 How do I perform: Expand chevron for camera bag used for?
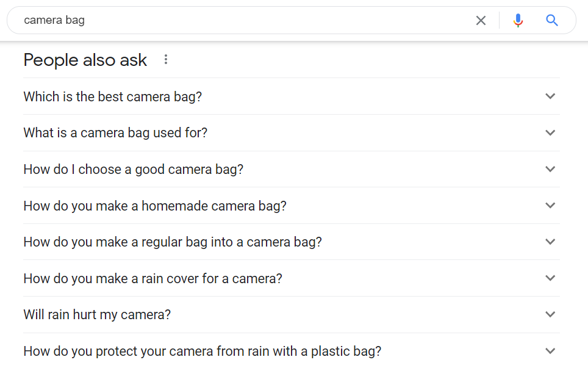[x=550, y=133]
